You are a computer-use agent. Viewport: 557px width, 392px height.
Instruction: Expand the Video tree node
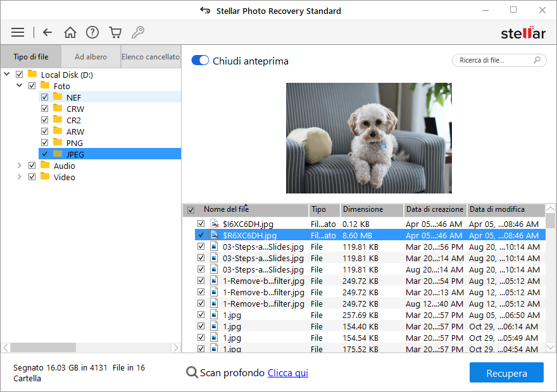[19, 176]
